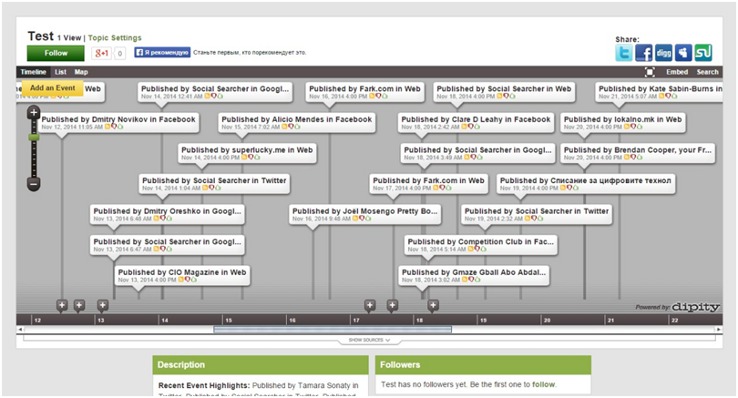This screenshot has height=398, width=738.
Task: Expand the stacked events plus marker near 13
Action: tap(103, 305)
